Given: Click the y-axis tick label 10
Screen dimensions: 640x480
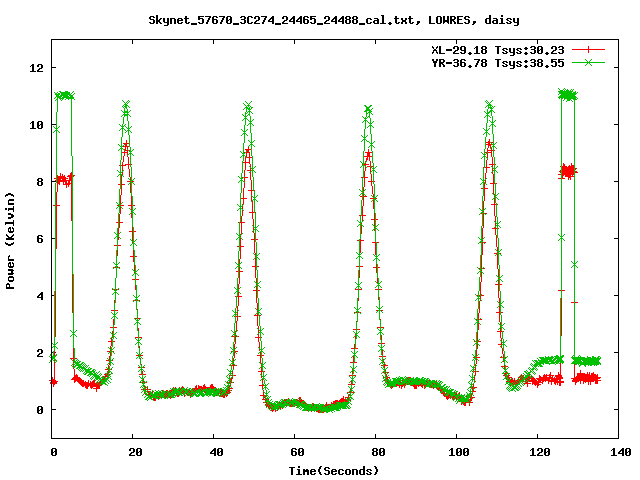Looking at the screenshot, I should (x=36, y=125).
